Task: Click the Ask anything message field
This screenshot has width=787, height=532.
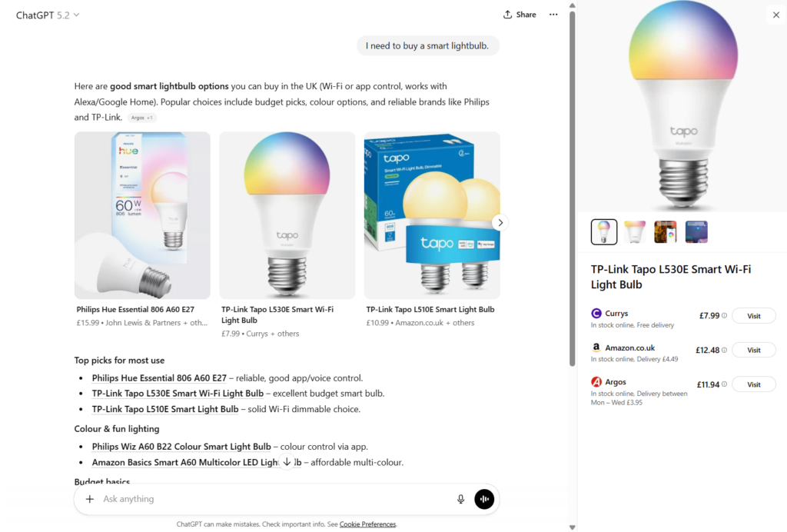Action: (277, 499)
